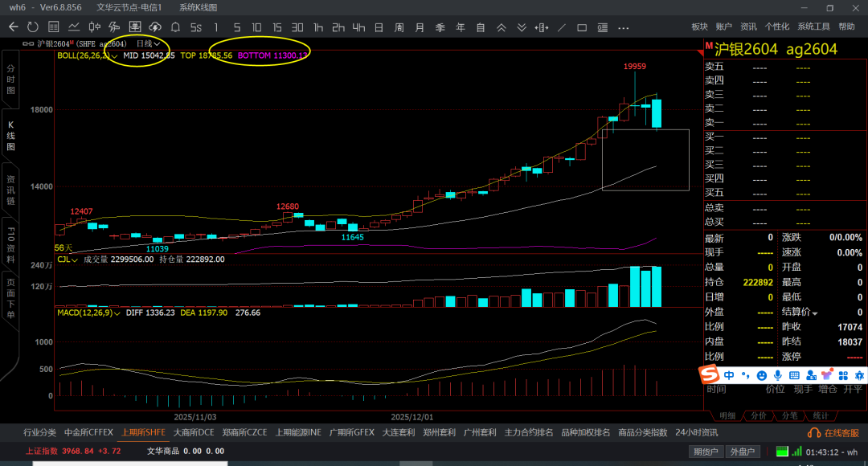Click the double up chevron icon
Image resolution: width=868 pixels, height=466 pixels.
(501, 27)
